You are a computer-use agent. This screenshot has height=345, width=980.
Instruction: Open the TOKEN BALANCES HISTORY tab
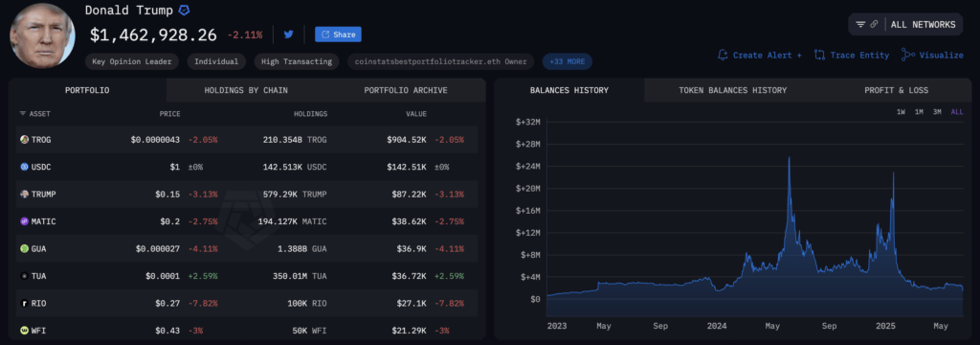[732, 90]
